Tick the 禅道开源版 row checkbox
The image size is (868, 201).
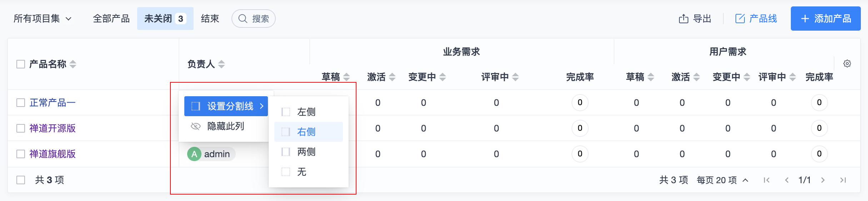click(x=21, y=128)
